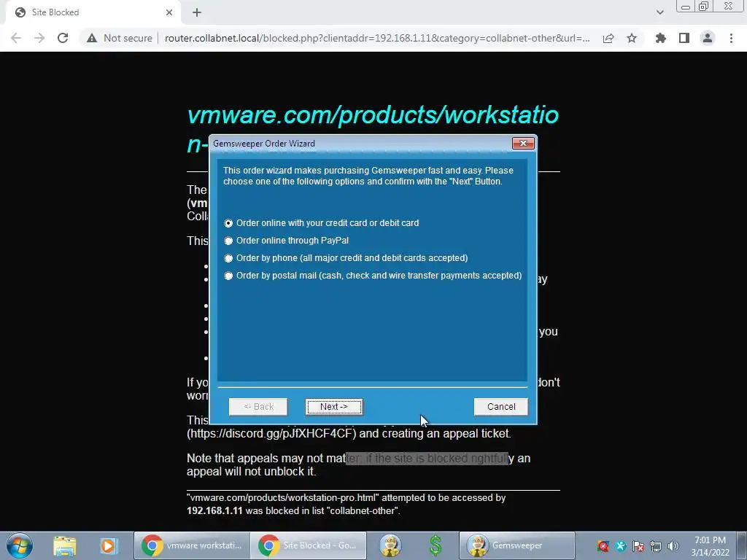Click the 192.168.1.11 address text
Viewport: 747px width, 560px height.
click(214, 510)
